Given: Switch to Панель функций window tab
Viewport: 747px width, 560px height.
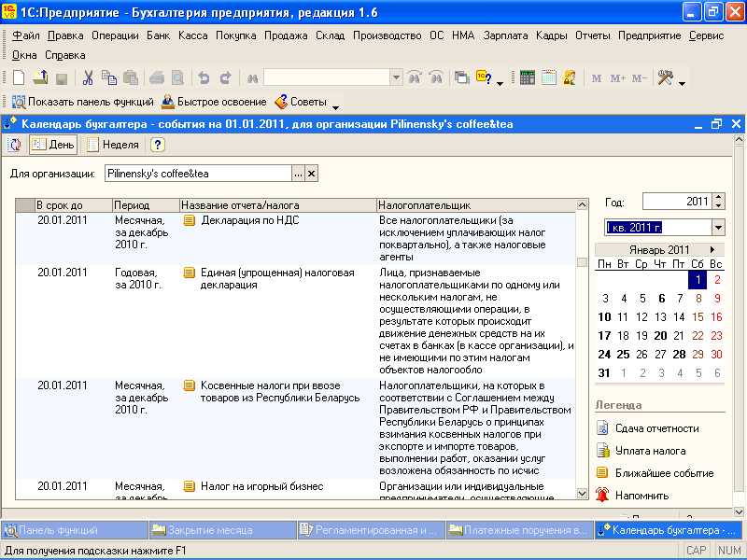Looking at the screenshot, I should [75, 530].
